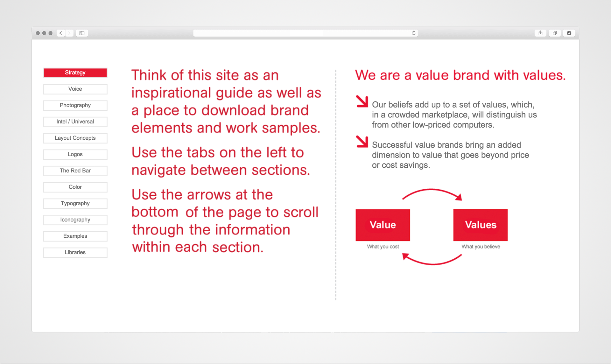Select the Strategy navigation tab
The image size is (611, 364).
(74, 73)
